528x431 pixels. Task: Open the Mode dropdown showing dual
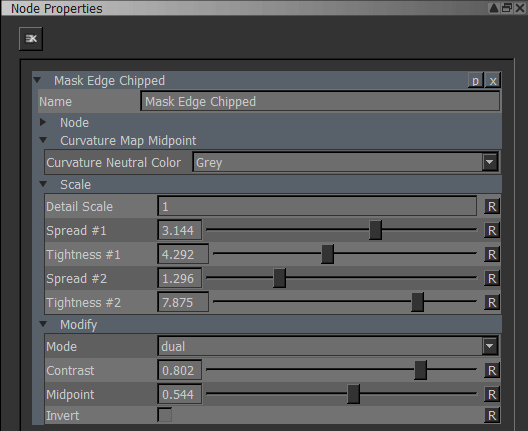point(489,346)
